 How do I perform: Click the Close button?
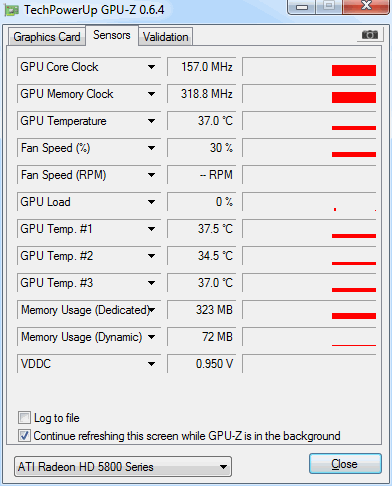point(345,464)
